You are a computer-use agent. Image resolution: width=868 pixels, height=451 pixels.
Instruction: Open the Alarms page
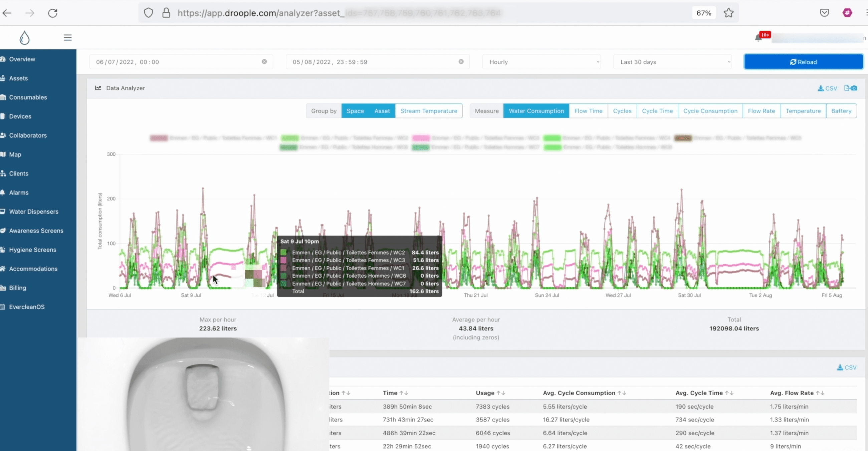pos(19,192)
